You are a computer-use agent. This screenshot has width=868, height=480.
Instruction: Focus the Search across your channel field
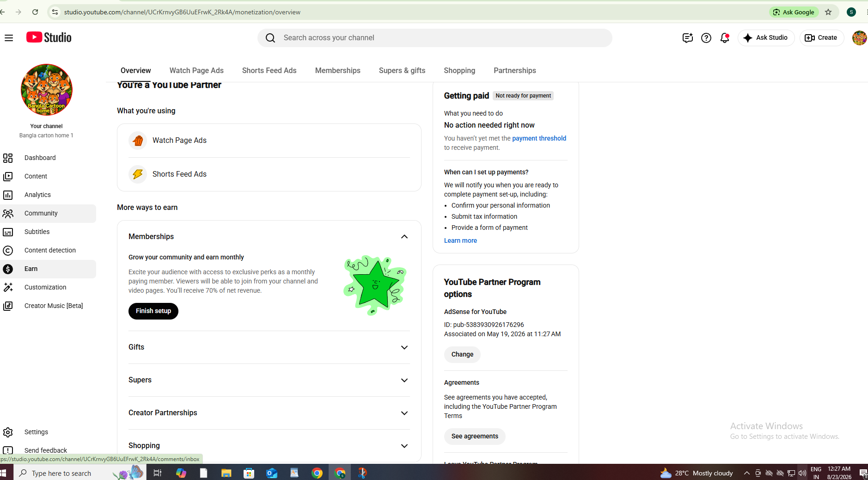pyautogui.click(x=435, y=38)
